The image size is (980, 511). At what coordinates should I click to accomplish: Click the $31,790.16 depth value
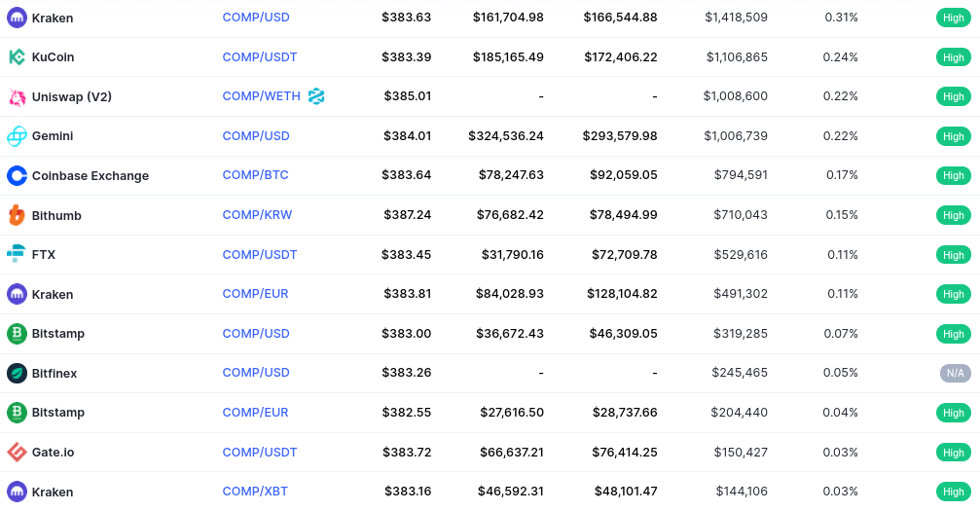pyautogui.click(x=513, y=255)
